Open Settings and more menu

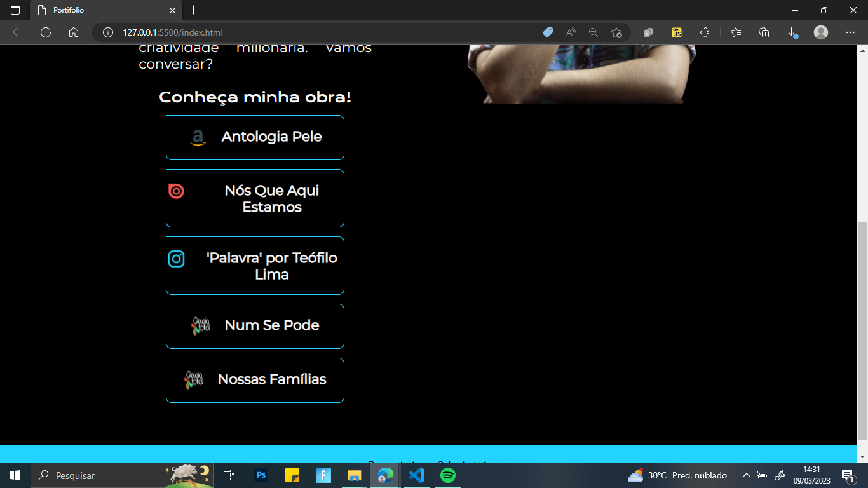pos(850,32)
